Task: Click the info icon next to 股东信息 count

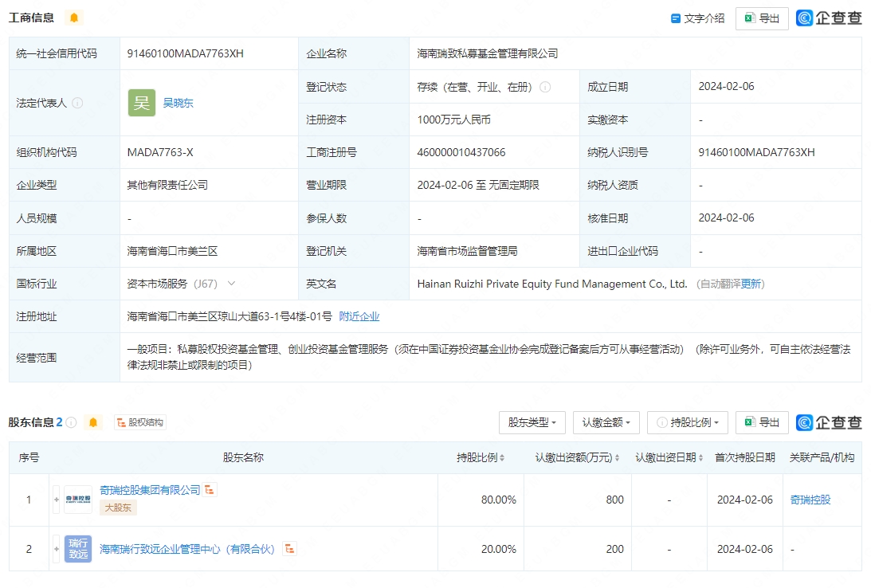Action: [71, 422]
